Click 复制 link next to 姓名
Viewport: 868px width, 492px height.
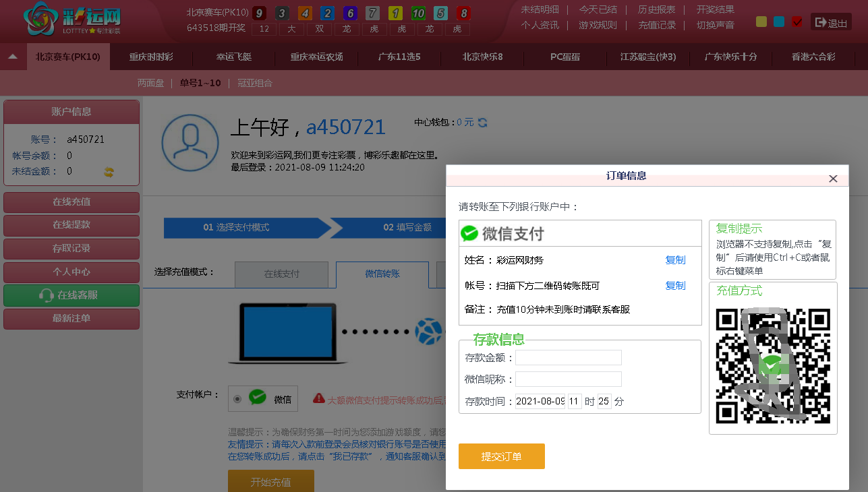675,260
